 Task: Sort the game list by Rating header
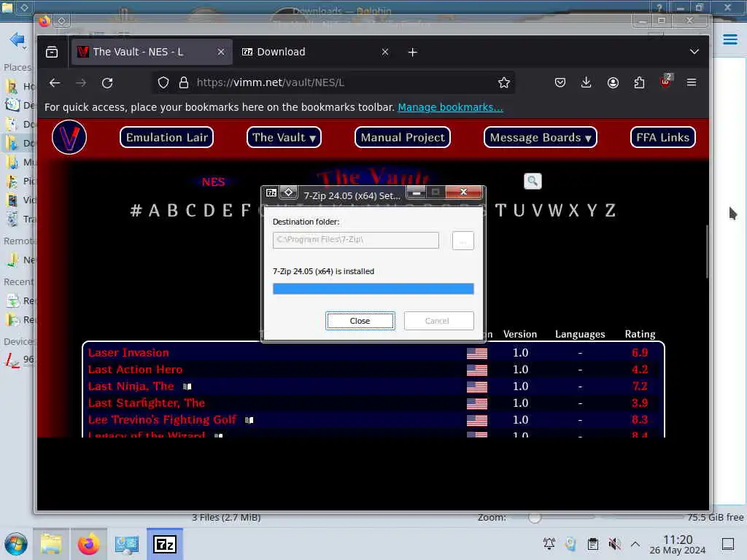pos(640,334)
